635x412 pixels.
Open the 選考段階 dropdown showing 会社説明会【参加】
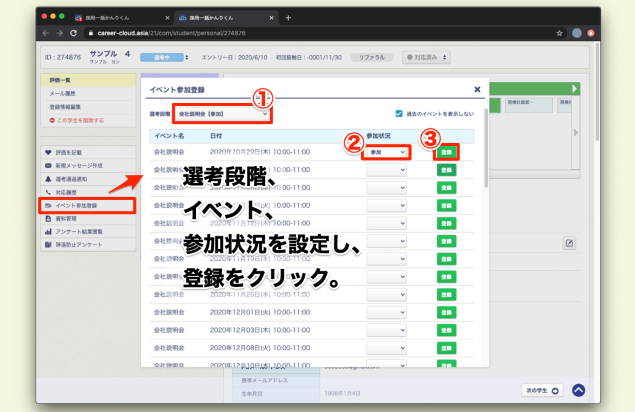[222, 114]
